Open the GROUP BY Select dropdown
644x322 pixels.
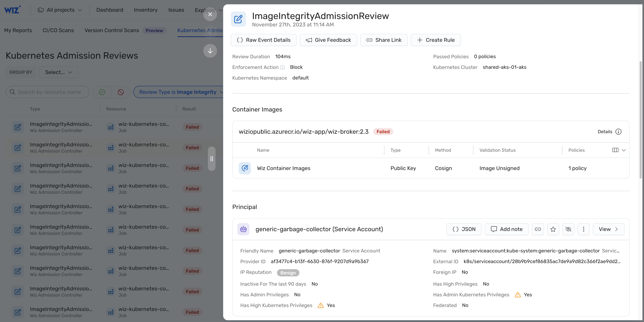coord(58,72)
